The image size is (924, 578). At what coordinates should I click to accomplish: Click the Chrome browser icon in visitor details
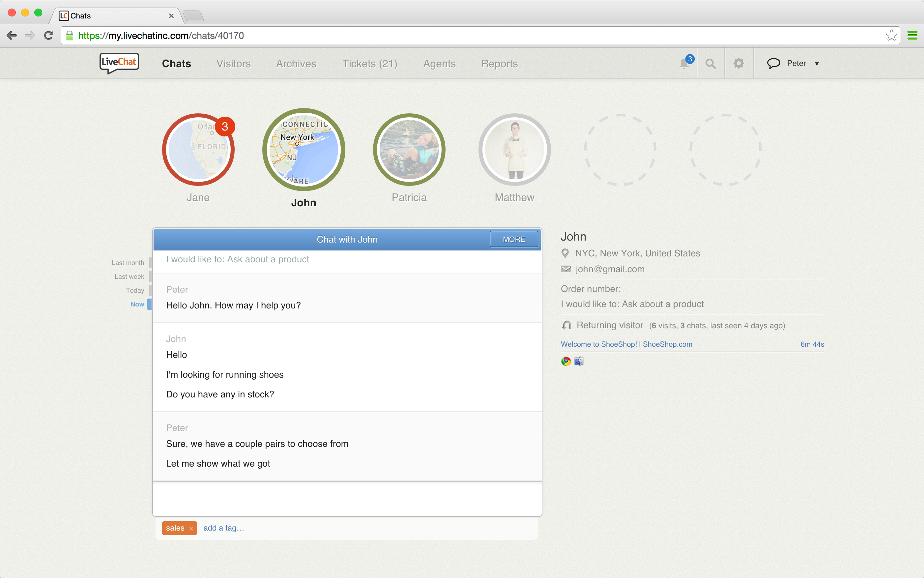[x=565, y=361]
